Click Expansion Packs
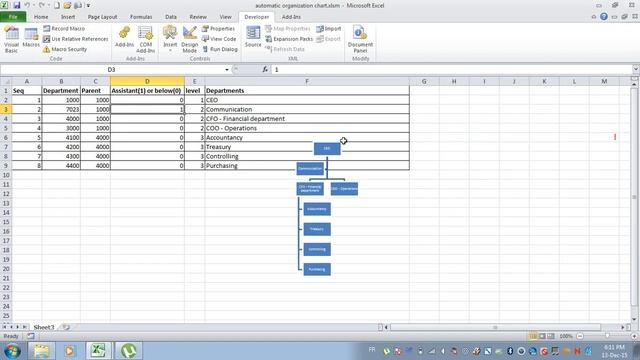 [289, 39]
